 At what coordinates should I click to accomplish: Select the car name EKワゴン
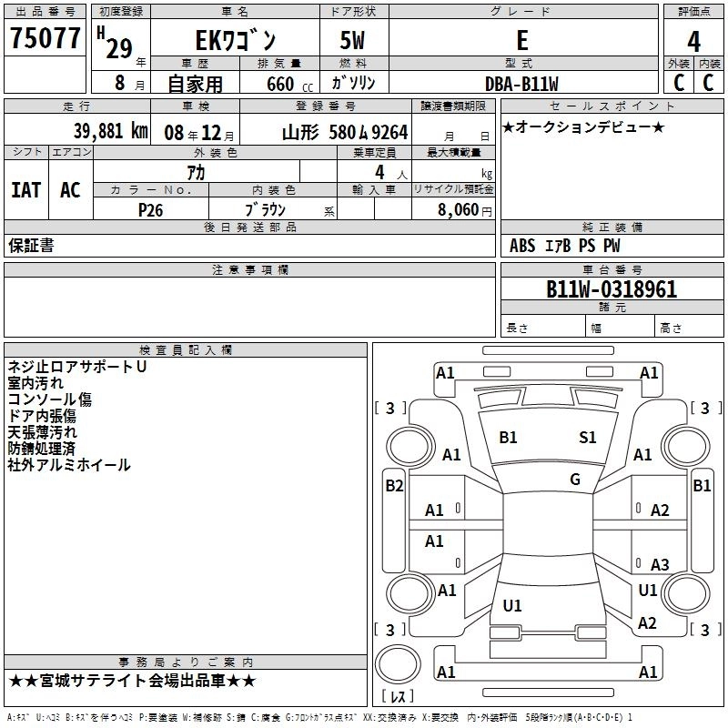click(x=235, y=40)
